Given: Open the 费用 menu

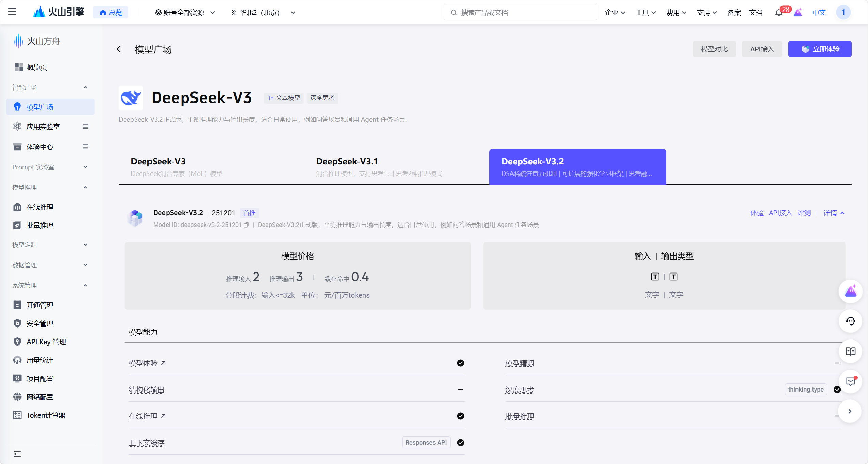Looking at the screenshot, I should 676,13.
